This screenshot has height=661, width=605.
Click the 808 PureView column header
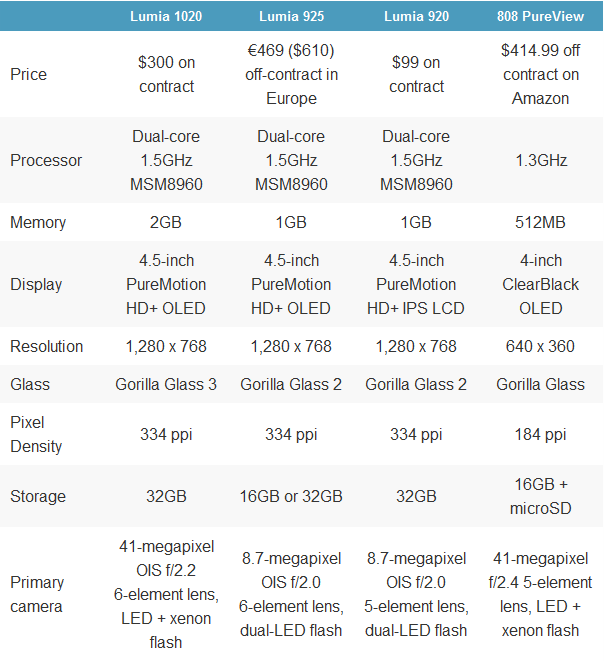coord(540,16)
